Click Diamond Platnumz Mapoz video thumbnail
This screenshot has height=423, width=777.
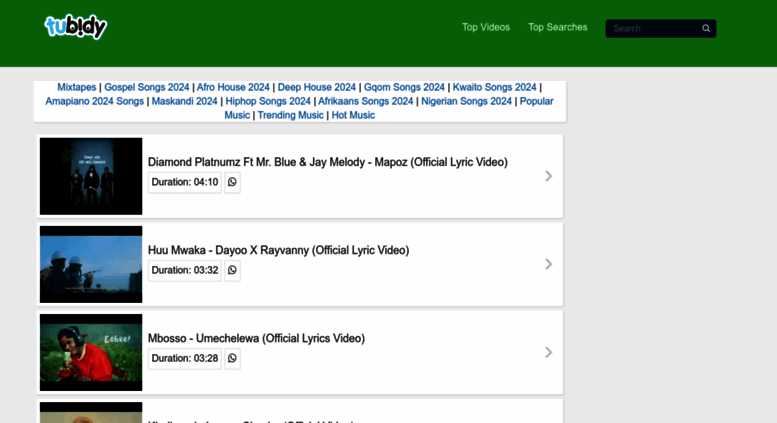(x=91, y=176)
